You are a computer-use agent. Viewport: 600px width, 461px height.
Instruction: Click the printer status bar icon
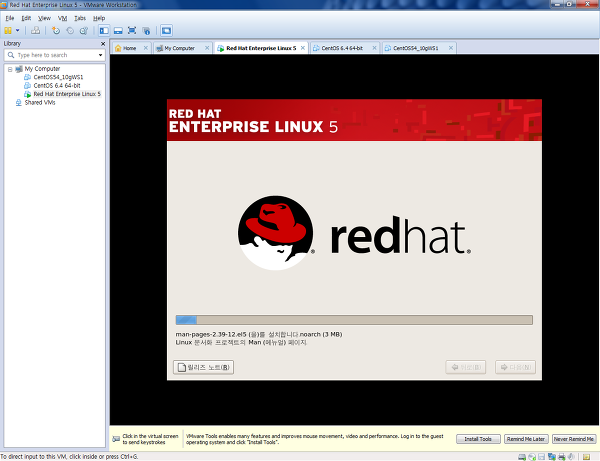(561, 457)
